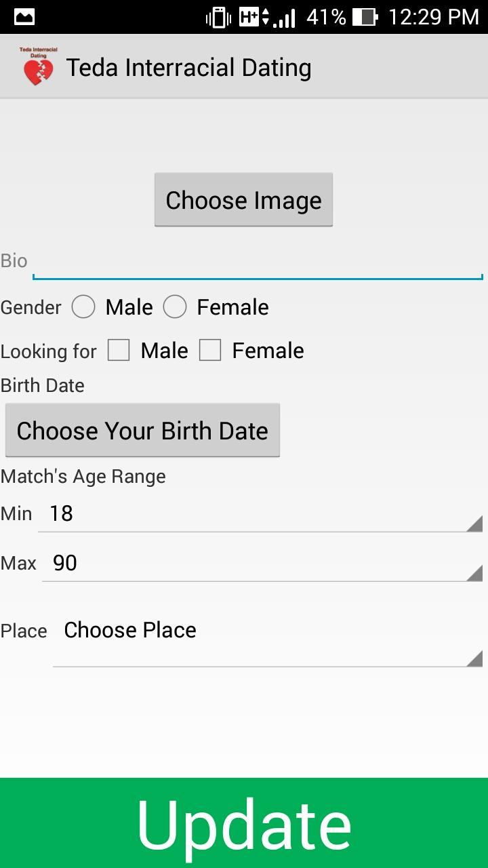Focus the Bio text field

pyautogui.click(x=258, y=262)
